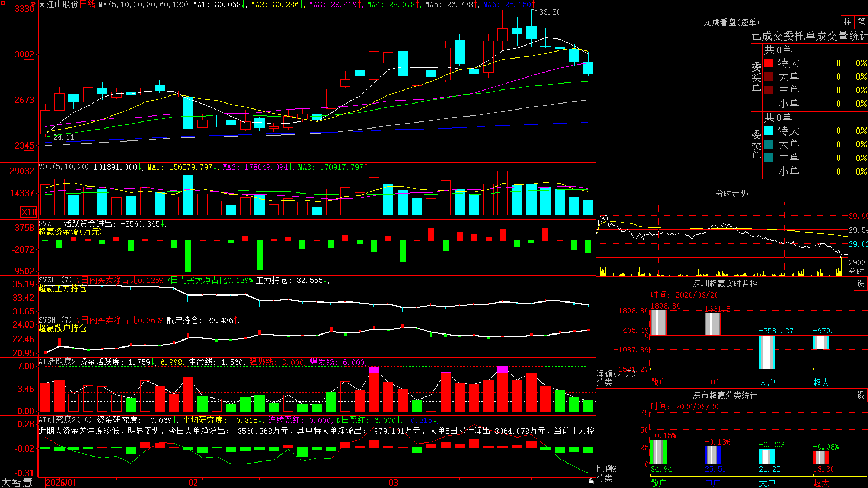Image resolution: width=868 pixels, height=488 pixels.
Task: Select the AI研究度2(10) indicator title
Action: [x=65, y=420]
